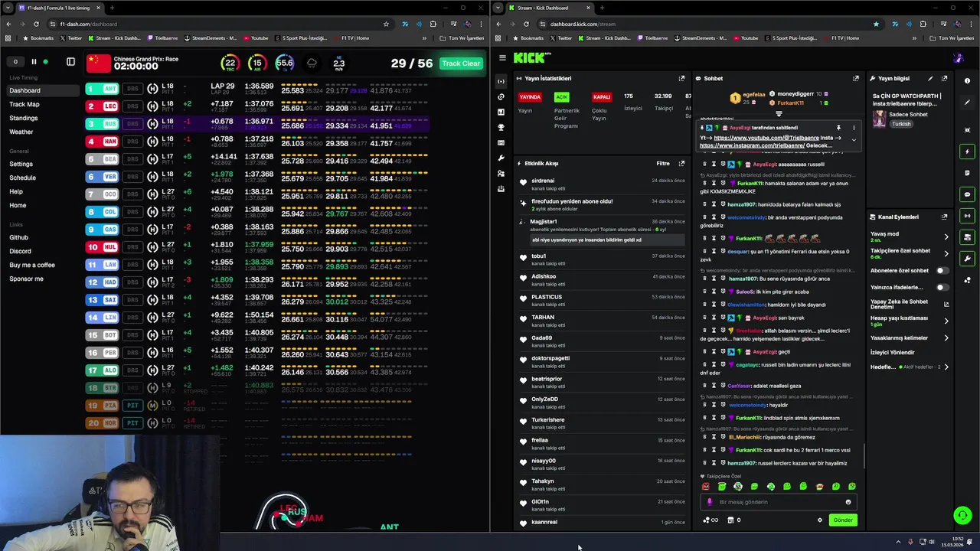Open the Kick profile avatar menu

click(x=958, y=57)
